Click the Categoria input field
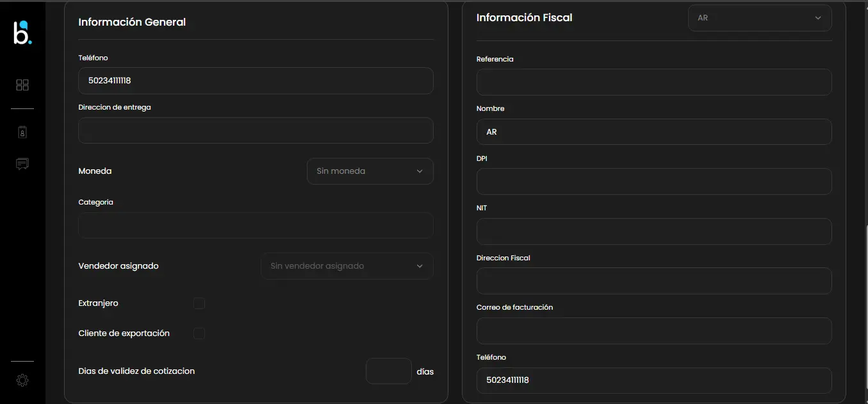The height and width of the screenshot is (404, 868). [256, 225]
